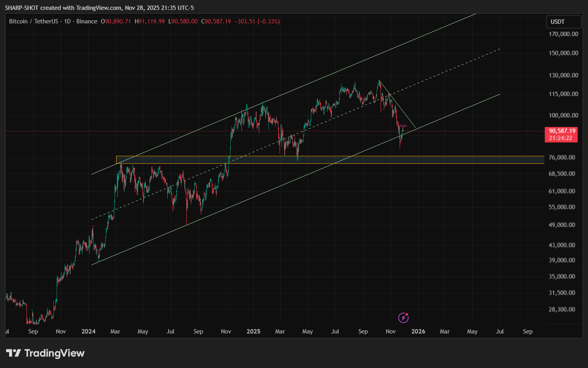
Task: Click the 28,300.00 price axis label
Action: click(562, 309)
